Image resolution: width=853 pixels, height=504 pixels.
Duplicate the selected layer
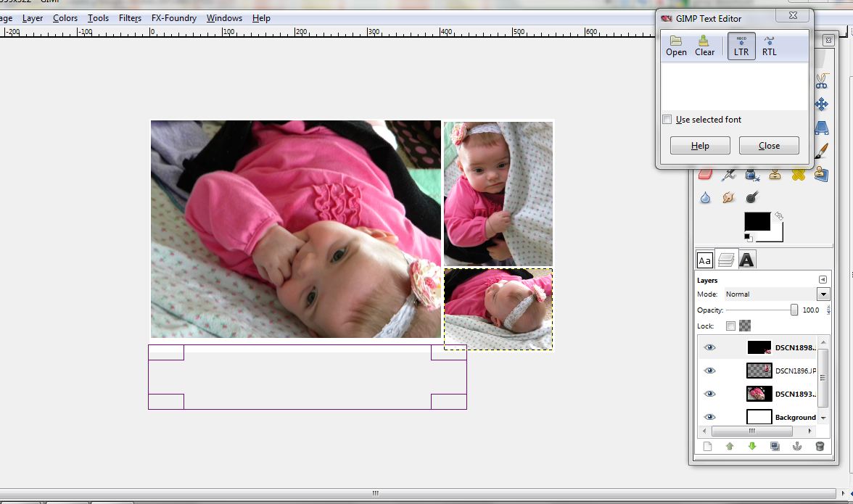775,447
